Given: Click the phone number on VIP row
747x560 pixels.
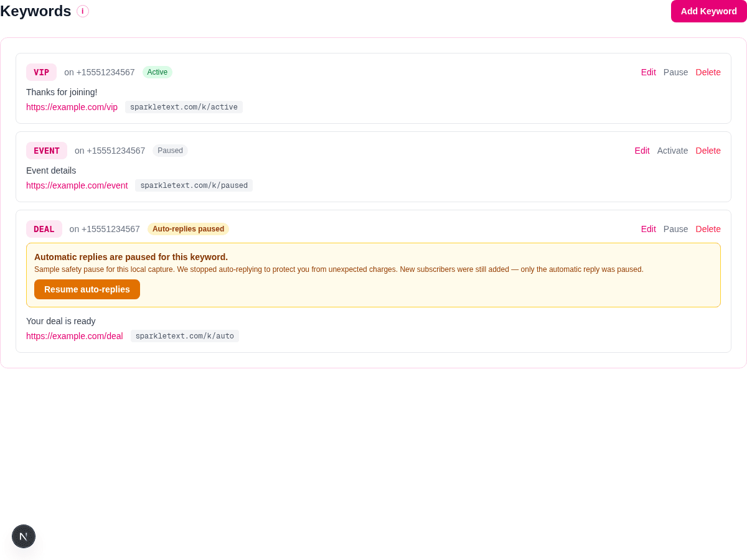Looking at the screenshot, I should [100, 72].
